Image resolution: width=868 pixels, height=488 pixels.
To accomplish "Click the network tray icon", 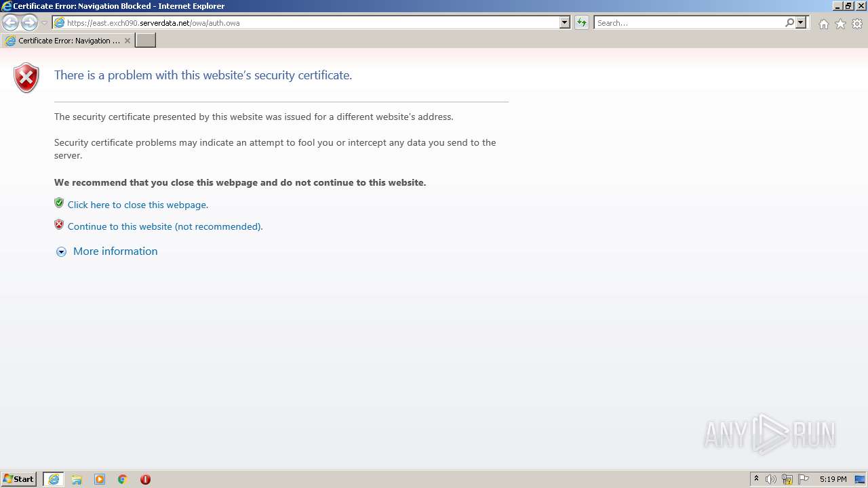I will point(787,479).
